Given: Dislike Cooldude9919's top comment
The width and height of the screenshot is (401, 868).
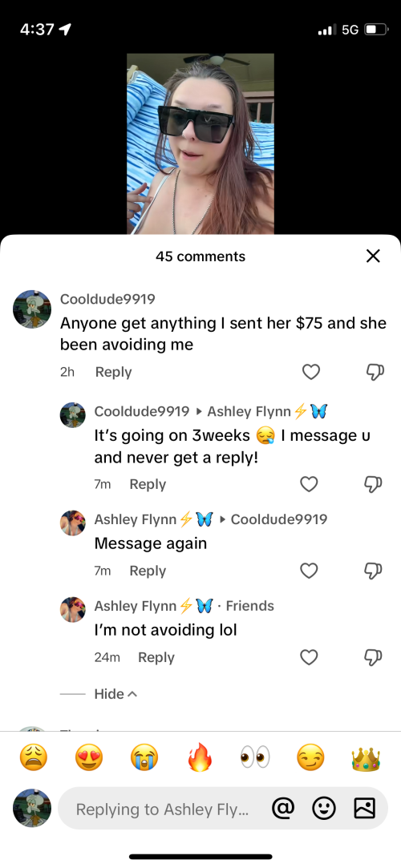Looking at the screenshot, I should click(x=375, y=372).
